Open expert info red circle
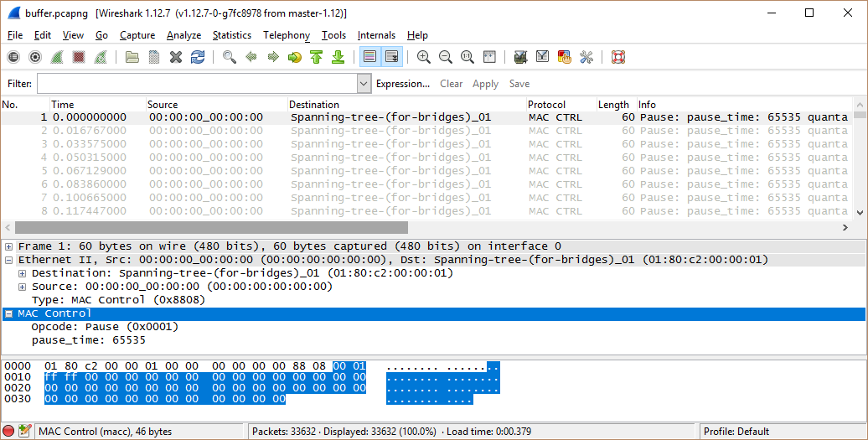 click(8, 431)
